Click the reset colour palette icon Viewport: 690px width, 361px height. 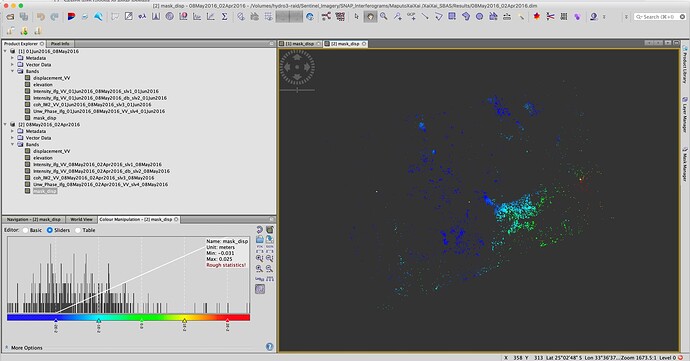(260, 230)
